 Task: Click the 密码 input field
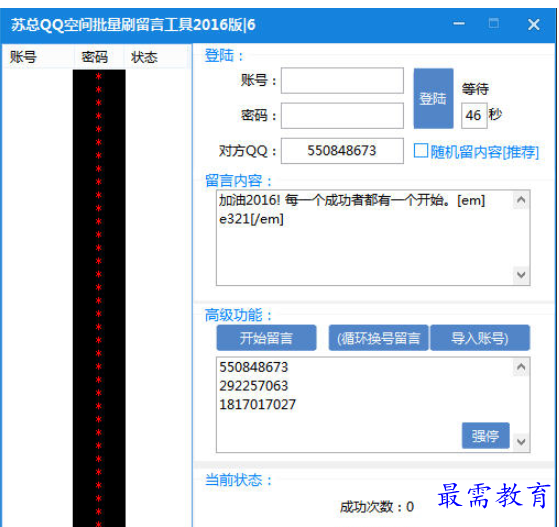click(342, 116)
